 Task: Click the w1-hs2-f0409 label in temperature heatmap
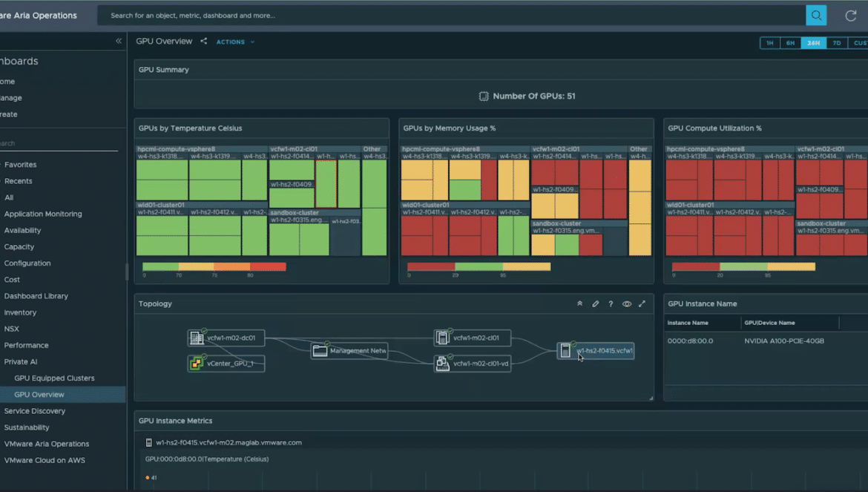pyautogui.click(x=291, y=184)
